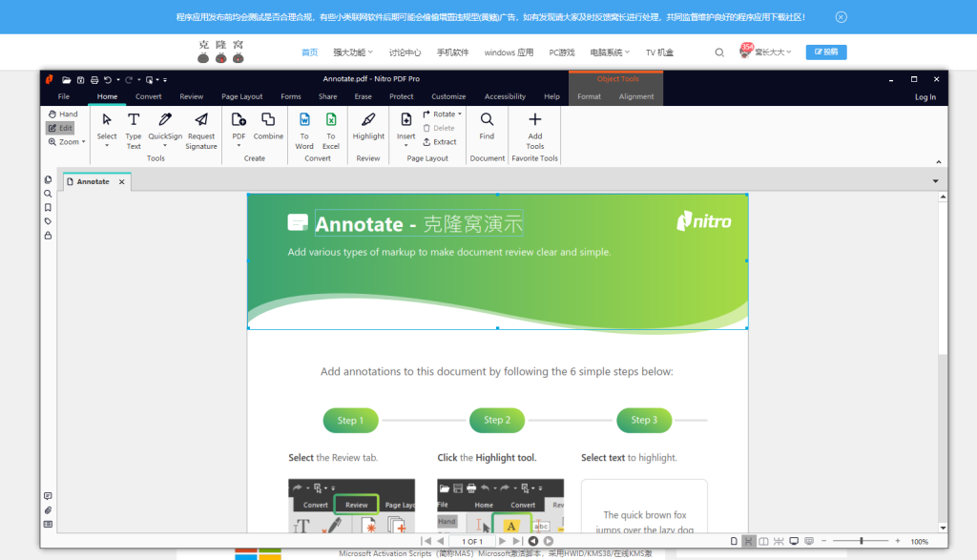Open the undo history dropdown arrow
Image resolution: width=977 pixels, height=560 pixels.
point(117,80)
